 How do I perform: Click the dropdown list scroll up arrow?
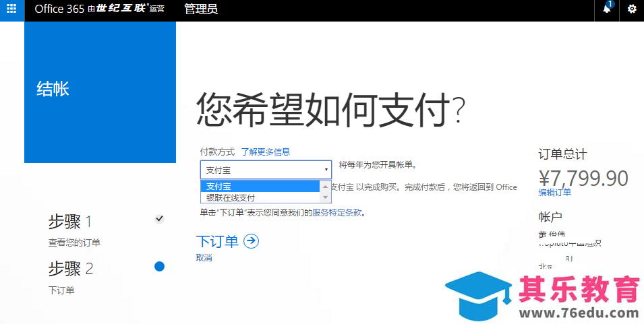tap(325, 186)
